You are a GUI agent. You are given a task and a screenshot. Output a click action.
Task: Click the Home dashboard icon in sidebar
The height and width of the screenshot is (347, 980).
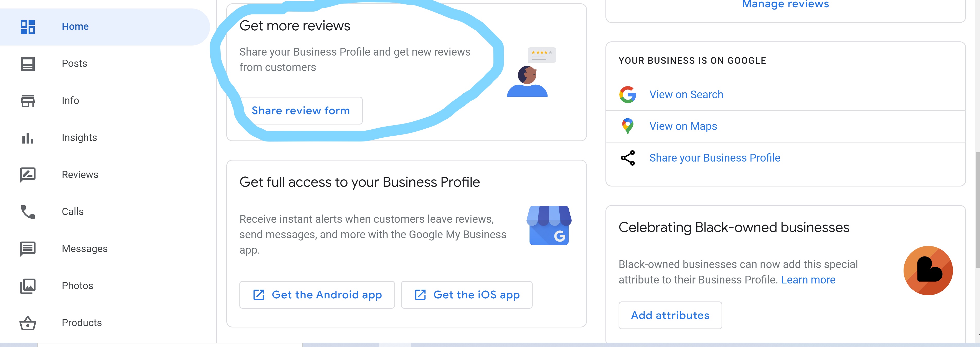click(28, 27)
